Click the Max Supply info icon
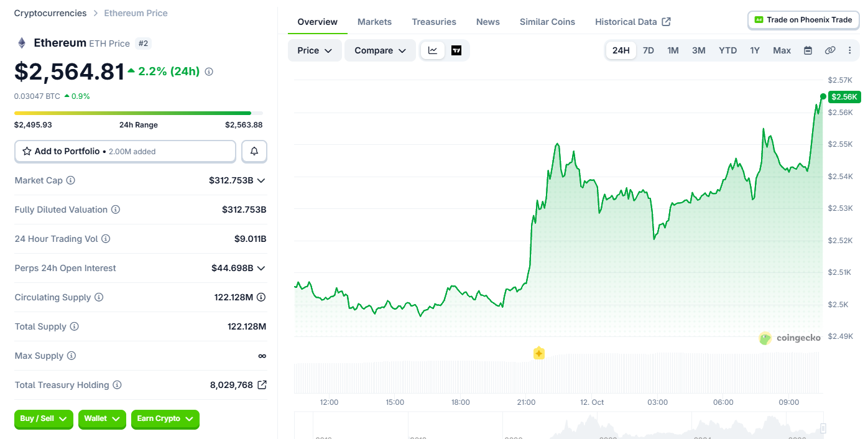 [x=72, y=356]
